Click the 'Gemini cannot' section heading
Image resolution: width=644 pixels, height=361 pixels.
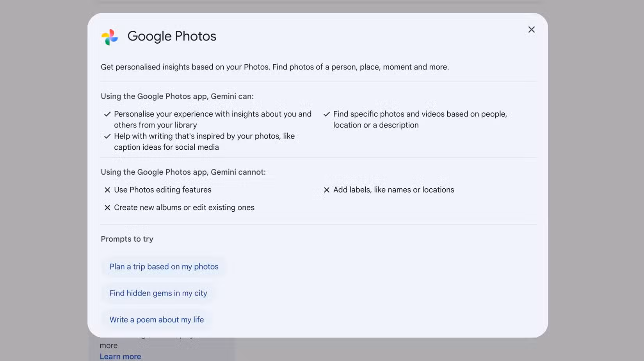click(183, 172)
